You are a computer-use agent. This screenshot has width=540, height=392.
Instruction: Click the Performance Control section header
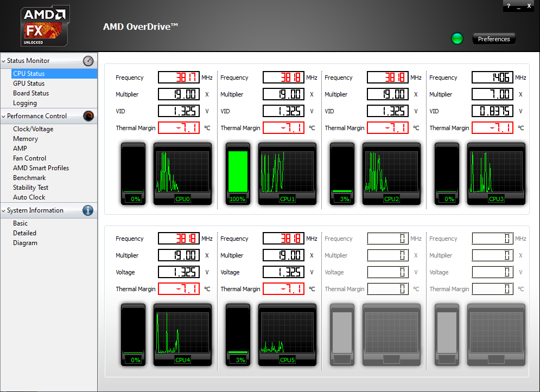tap(49, 116)
